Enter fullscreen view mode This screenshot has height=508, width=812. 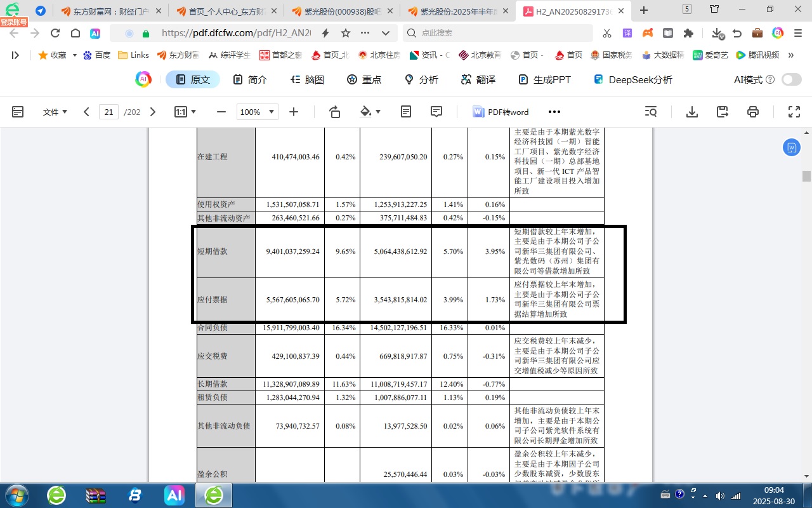click(x=794, y=112)
